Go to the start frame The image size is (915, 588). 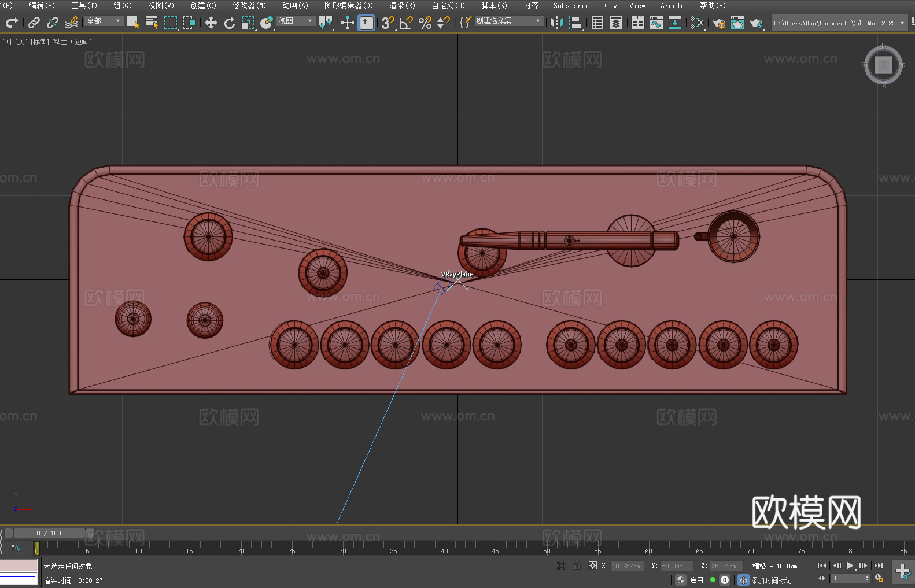coord(822,565)
